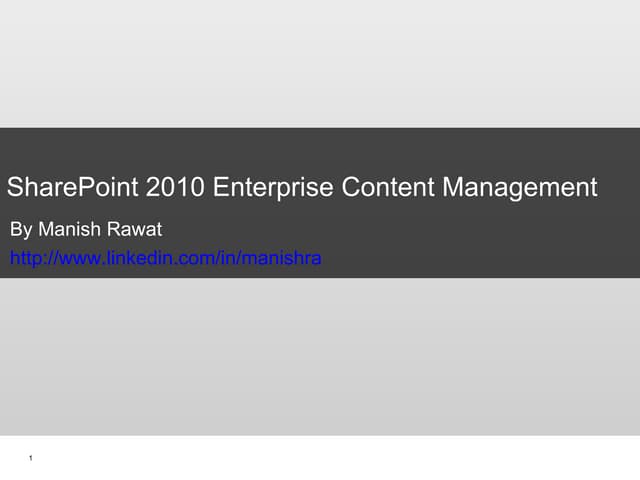Click the word "By" in the author line

pos(21,231)
